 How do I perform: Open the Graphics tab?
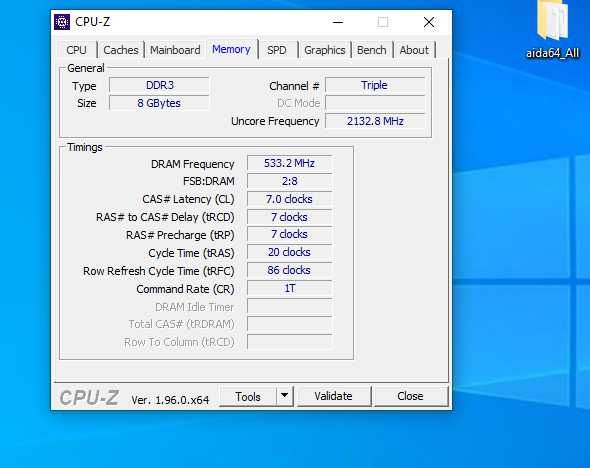click(325, 50)
